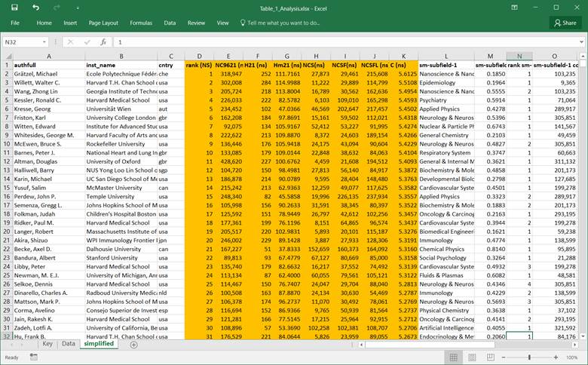Select column N header
588x365 pixels.
pyautogui.click(x=519, y=57)
